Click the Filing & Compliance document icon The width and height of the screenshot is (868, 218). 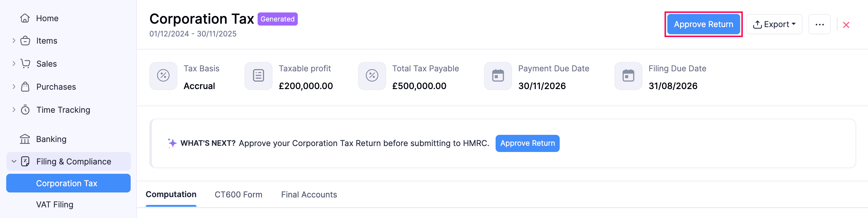[x=26, y=161]
